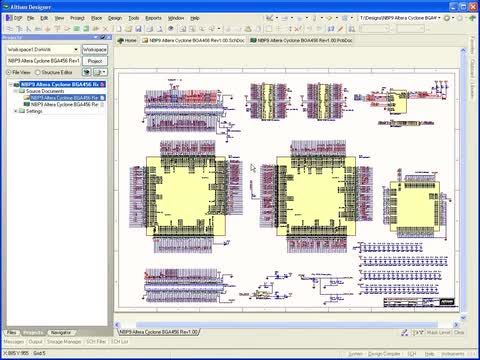Pin the Projects panel with pushpin icon

[x=102, y=37]
